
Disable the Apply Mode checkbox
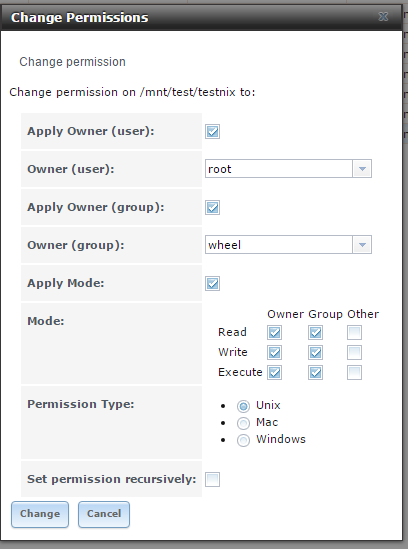pos(212,283)
